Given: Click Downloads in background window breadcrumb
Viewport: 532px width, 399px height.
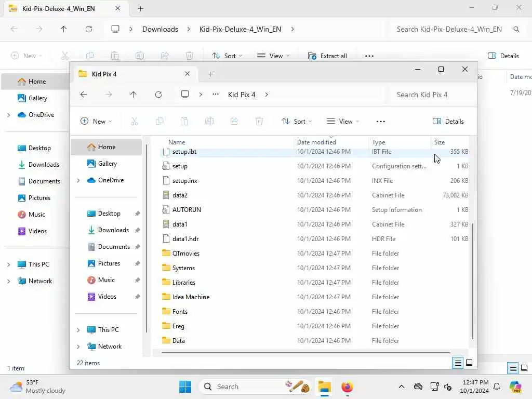Looking at the screenshot, I should [160, 29].
